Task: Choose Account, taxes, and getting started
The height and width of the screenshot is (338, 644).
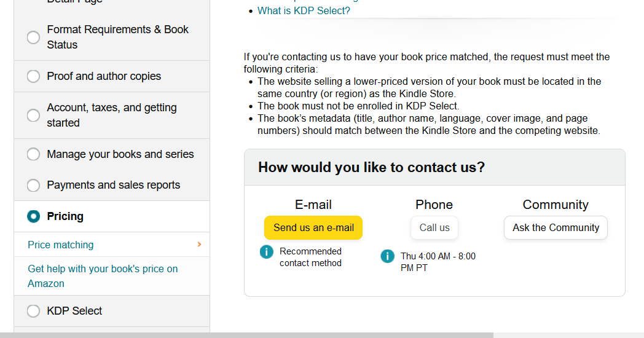Action: [x=33, y=115]
